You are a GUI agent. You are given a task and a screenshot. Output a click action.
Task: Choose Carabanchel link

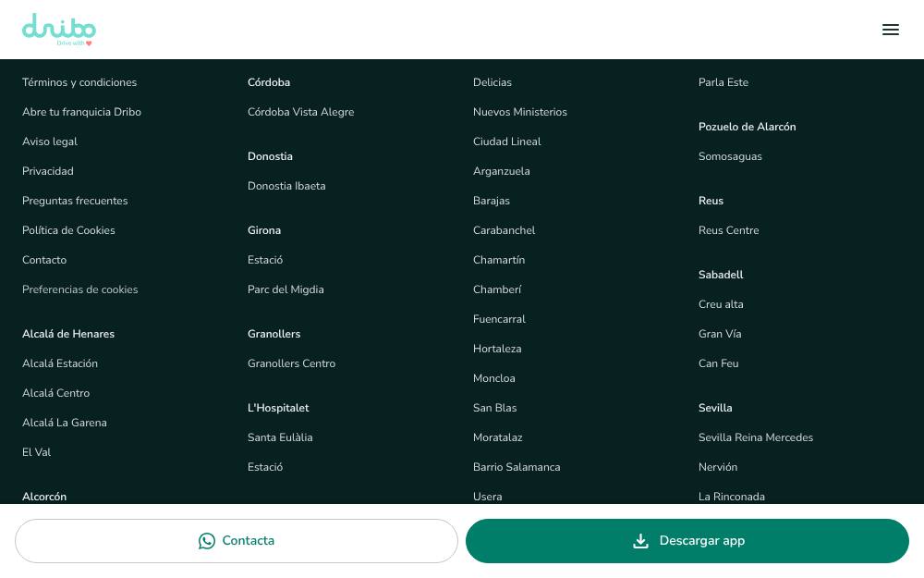[x=505, y=230]
